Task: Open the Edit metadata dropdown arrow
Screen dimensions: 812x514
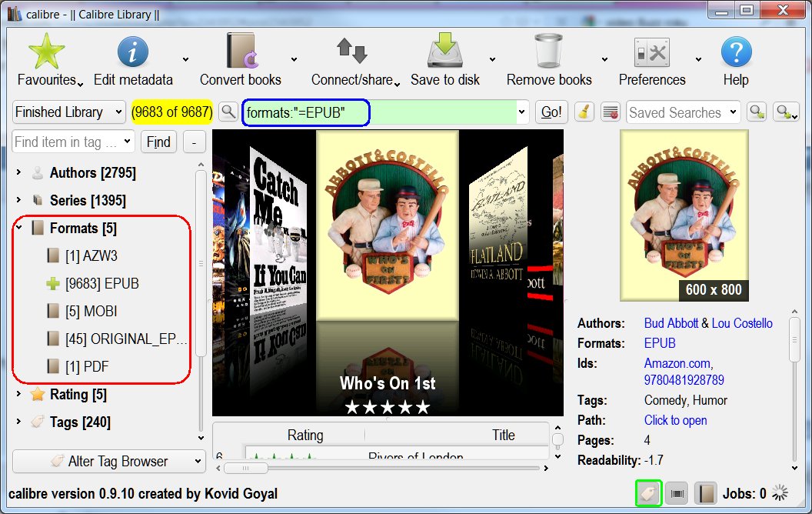Action: [185, 60]
